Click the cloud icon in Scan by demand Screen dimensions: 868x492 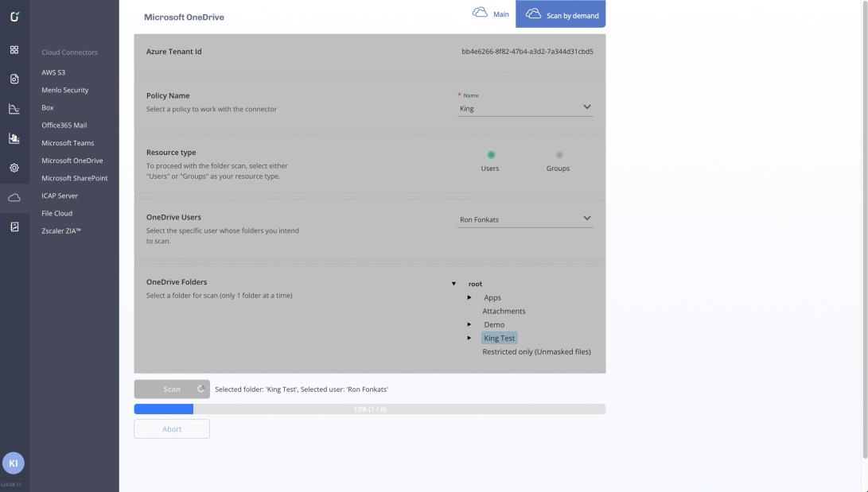[534, 14]
